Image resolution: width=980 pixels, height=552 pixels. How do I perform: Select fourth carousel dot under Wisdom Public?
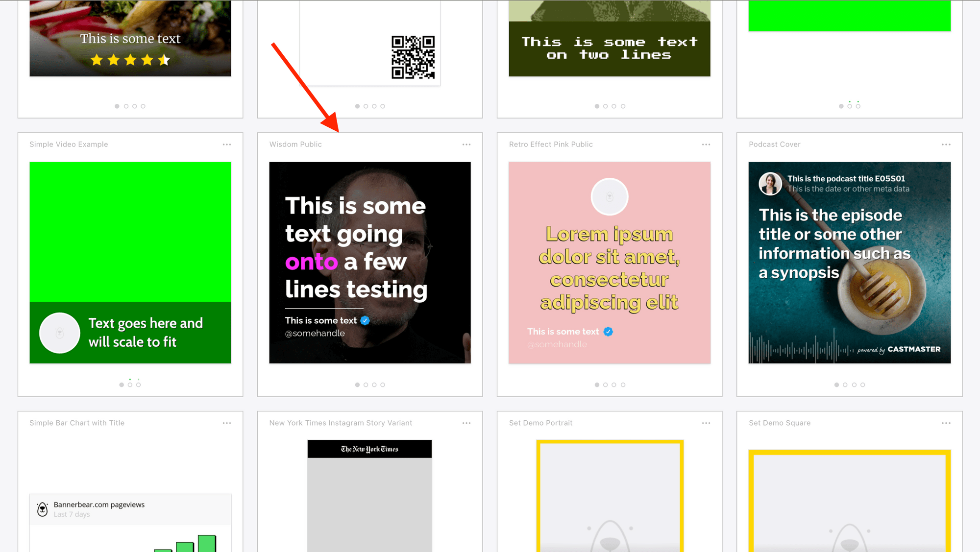(383, 385)
